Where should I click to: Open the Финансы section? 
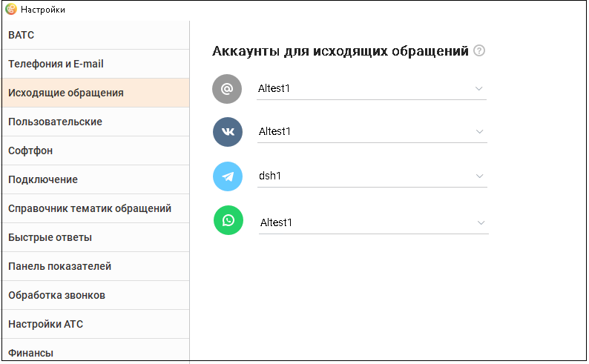[x=96, y=351]
